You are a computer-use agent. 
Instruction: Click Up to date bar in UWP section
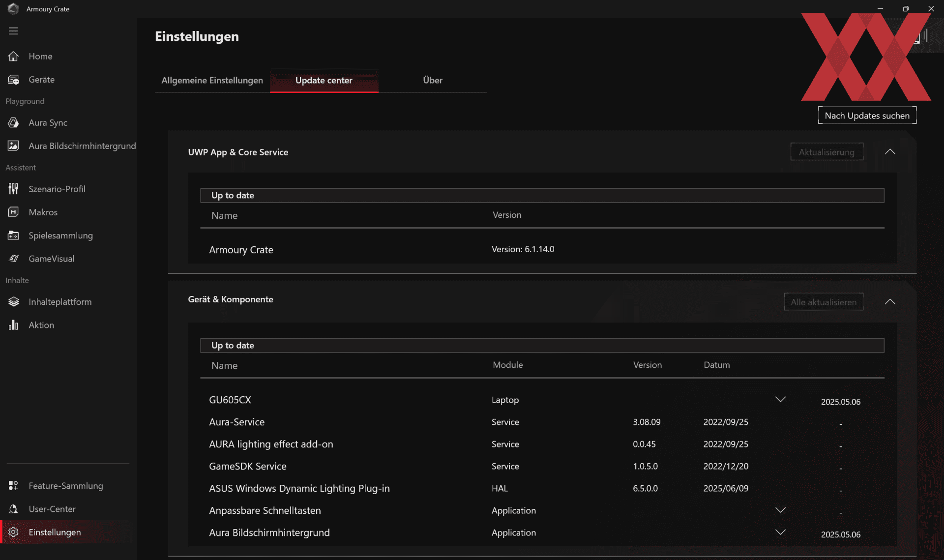tap(542, 195)
